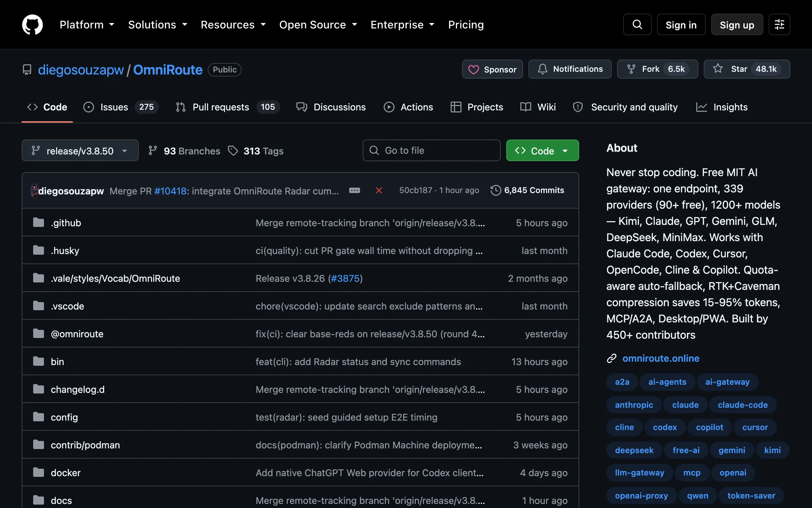Switch to the Actions tab
The width and height of the screenshot is (812, 508).
point(408,107)
